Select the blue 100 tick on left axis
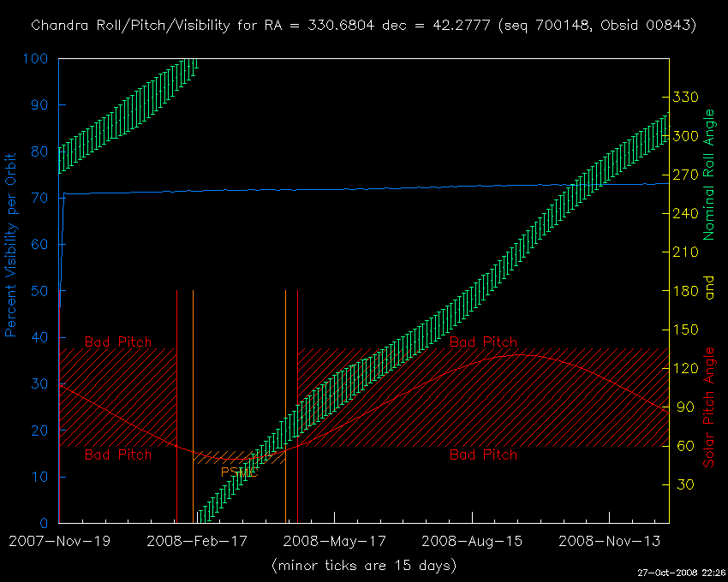728x582 pixels. [36, 59]
